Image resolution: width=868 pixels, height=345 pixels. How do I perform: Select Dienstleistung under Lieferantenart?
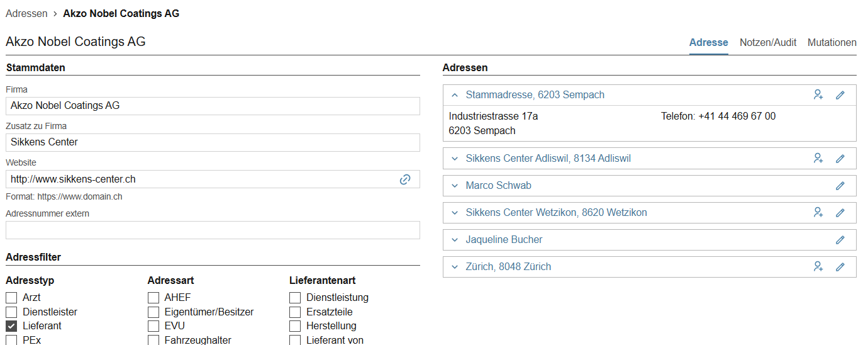click(x=295, y=298)
